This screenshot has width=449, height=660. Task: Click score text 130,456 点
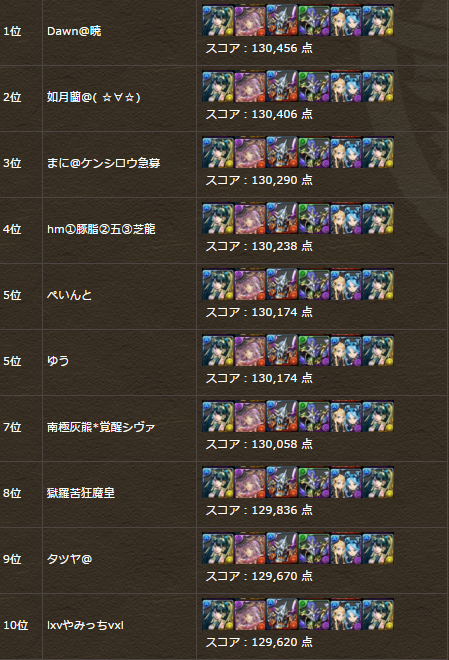point(282,48)
